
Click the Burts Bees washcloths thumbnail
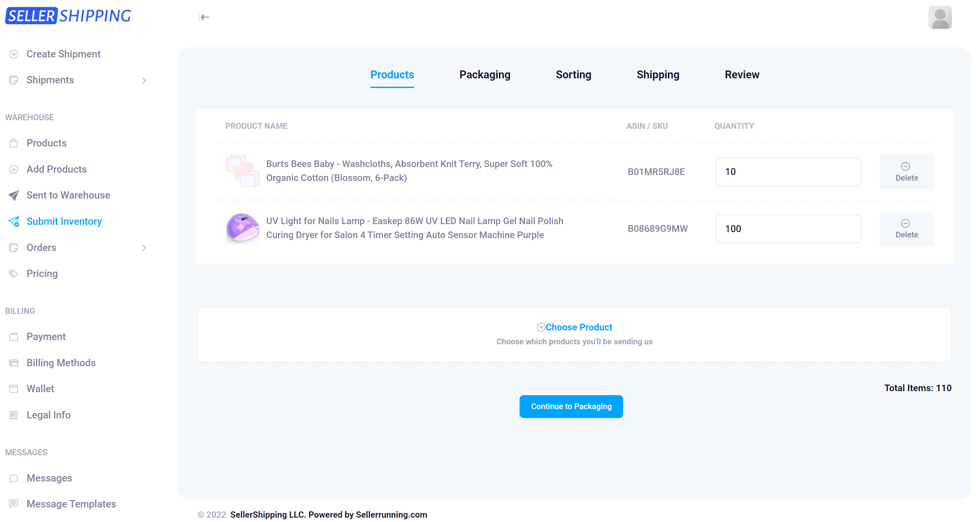243,171
